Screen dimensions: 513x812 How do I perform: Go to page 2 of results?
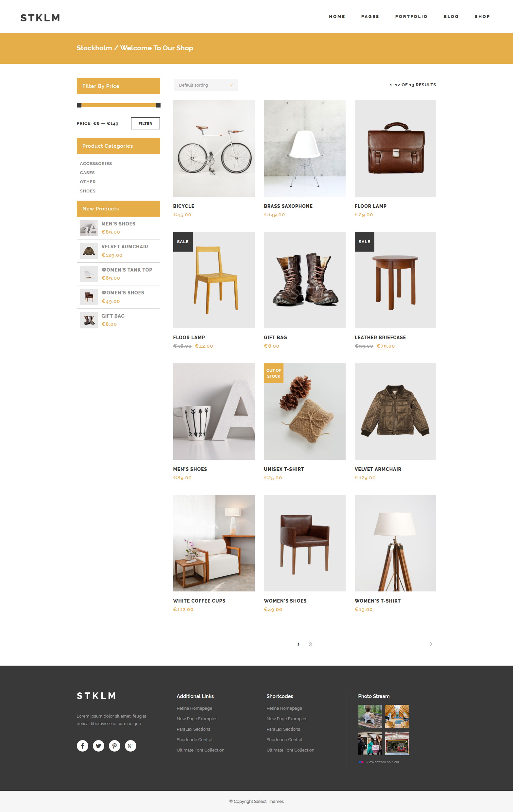(x=310, y=644)
